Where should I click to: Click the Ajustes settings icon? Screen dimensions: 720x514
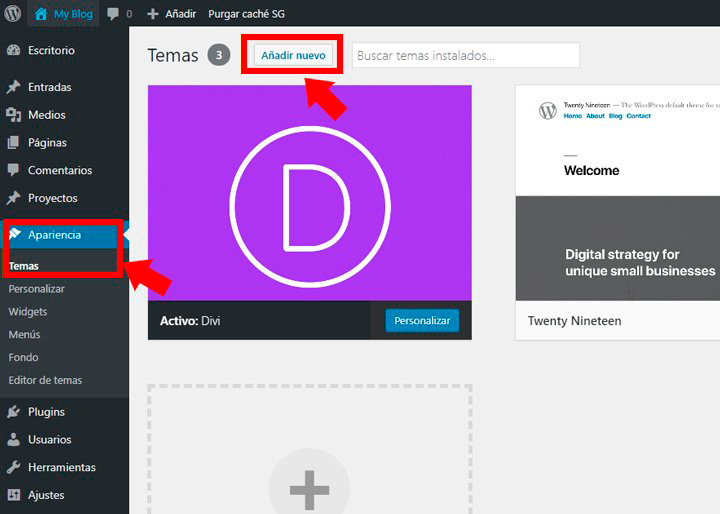[14, 495]
